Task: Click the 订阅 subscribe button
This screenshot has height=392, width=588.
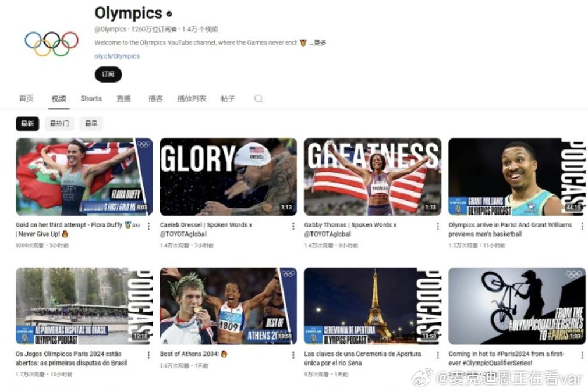Action: [x=108, y=74]
